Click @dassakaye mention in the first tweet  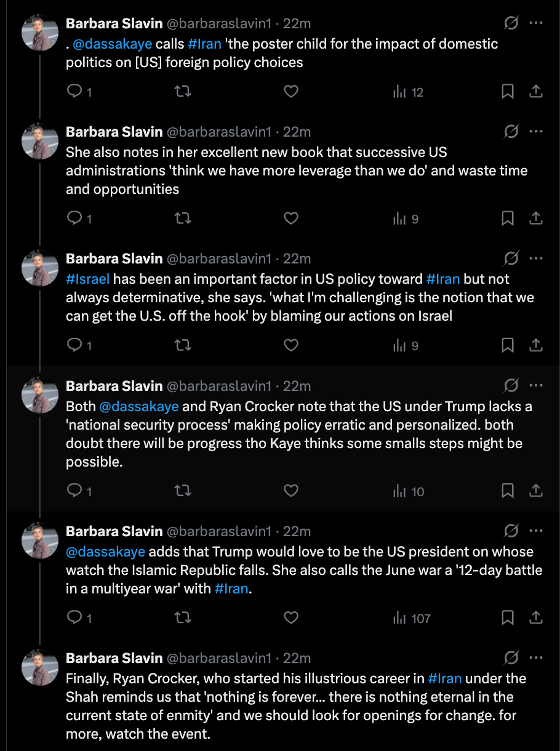pyautogui.click(x=112, y=44)
